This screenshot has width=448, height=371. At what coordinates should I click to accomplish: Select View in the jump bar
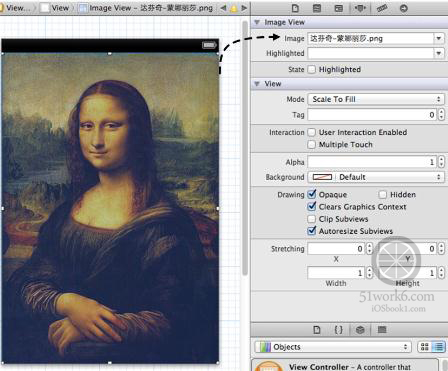click(55, 8)
